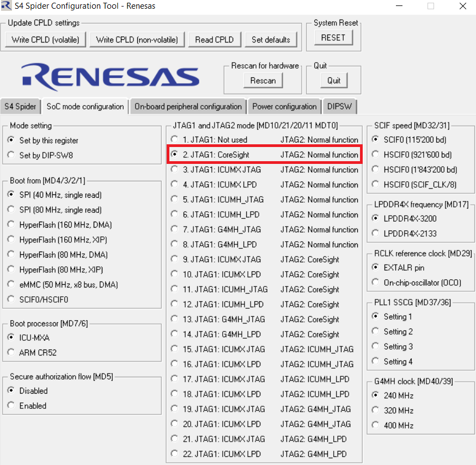476x465 pixels.
Task: Switch to On-board peripheral configuration tab
Action: pos(188,107)
